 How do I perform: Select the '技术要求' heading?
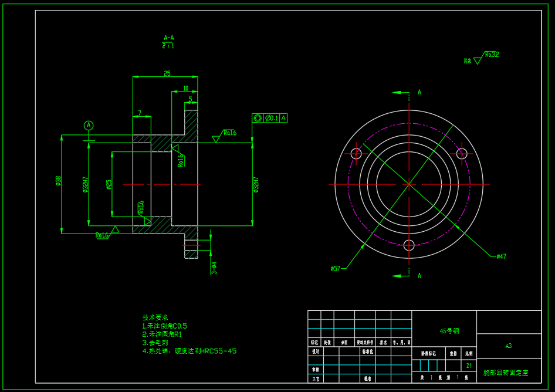(155, 317)
